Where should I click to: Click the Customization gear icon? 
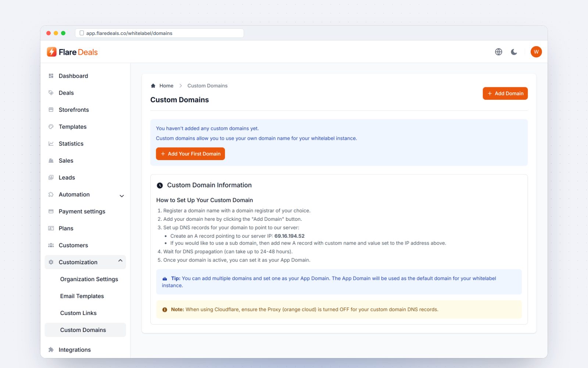(x=51, y=262)
